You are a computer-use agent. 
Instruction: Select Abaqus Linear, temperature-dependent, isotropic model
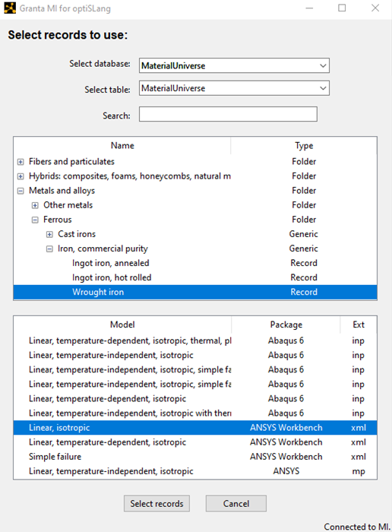coord(195,399)
